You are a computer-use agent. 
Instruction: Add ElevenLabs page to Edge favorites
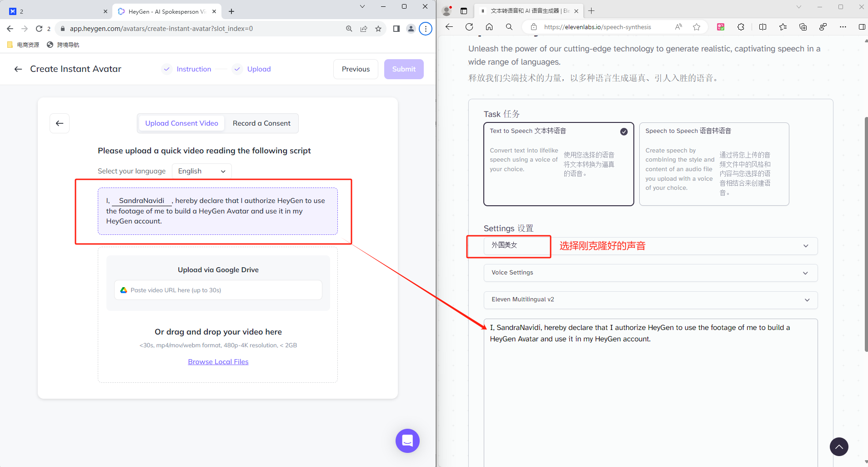tap(697, 27)
